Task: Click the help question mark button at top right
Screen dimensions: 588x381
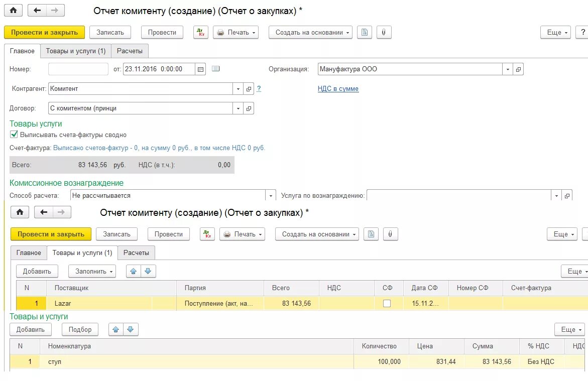Action: (582, 32)
